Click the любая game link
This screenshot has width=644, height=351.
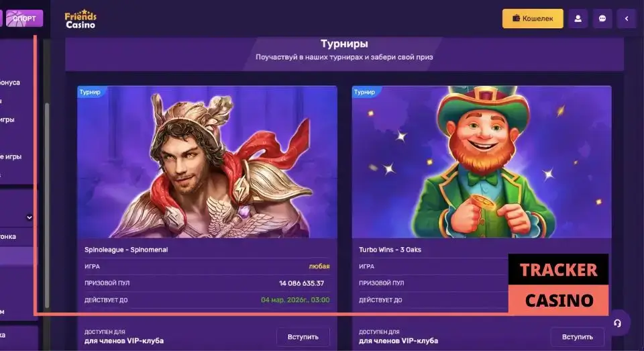[x=319, y=266]
